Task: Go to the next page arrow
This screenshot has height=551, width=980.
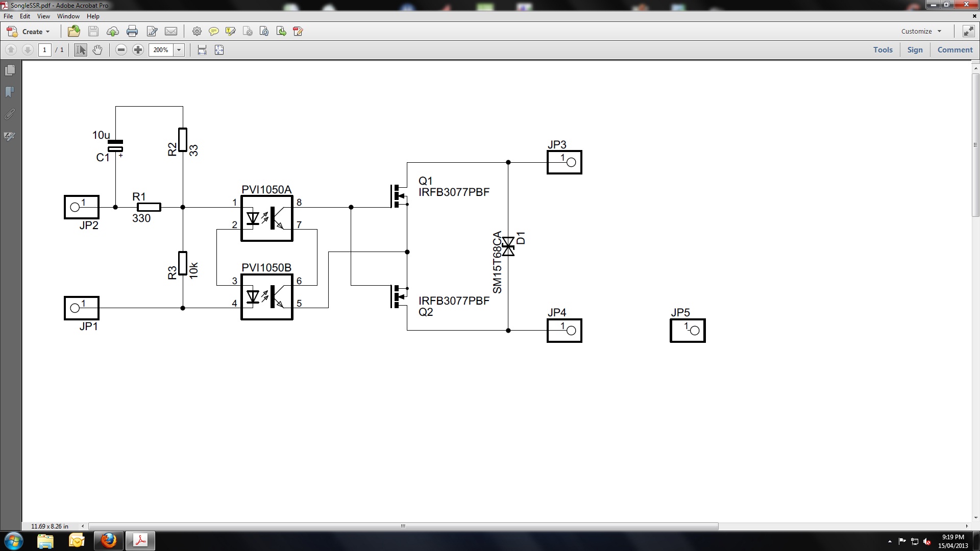Action: (28, 50)
